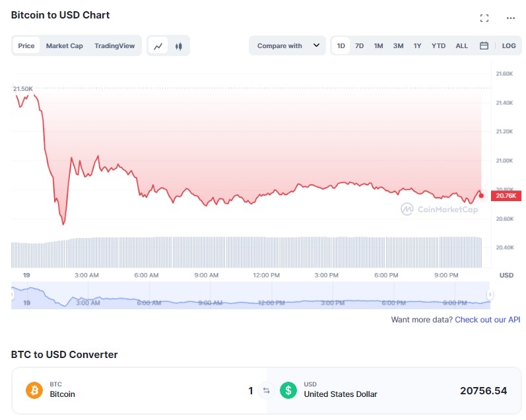The image size is (526, 420).
Task: Click the BTC amount input showing 1
Action: point(251,391)
